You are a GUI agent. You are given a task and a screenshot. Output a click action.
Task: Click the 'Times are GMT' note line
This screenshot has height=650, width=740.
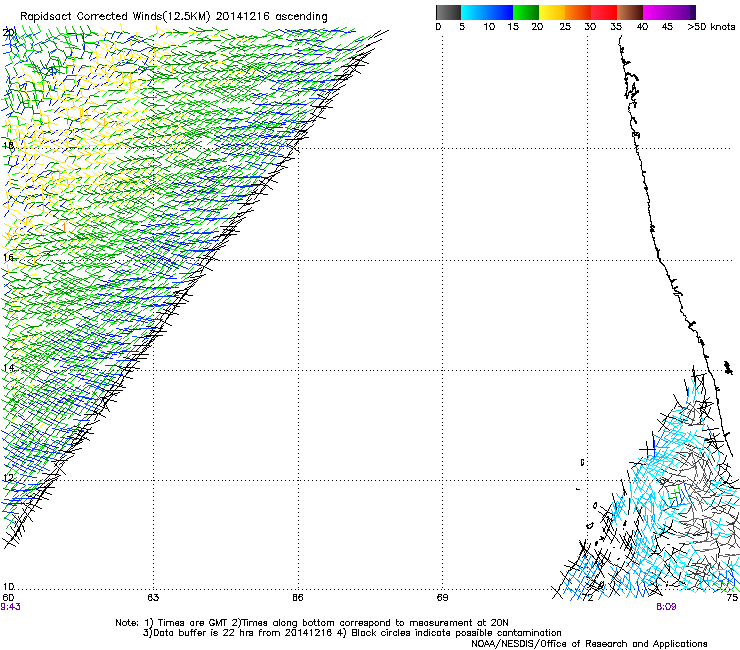pos(312,623)
